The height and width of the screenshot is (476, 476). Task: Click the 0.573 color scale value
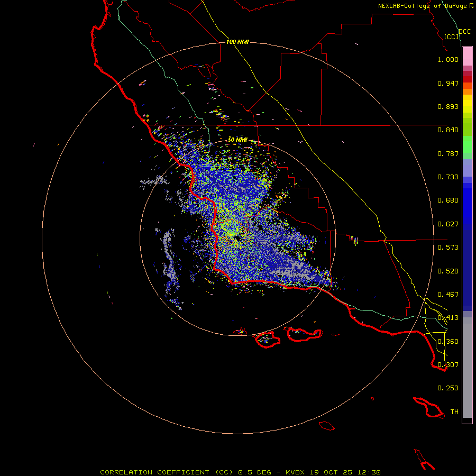pos(448,248)
